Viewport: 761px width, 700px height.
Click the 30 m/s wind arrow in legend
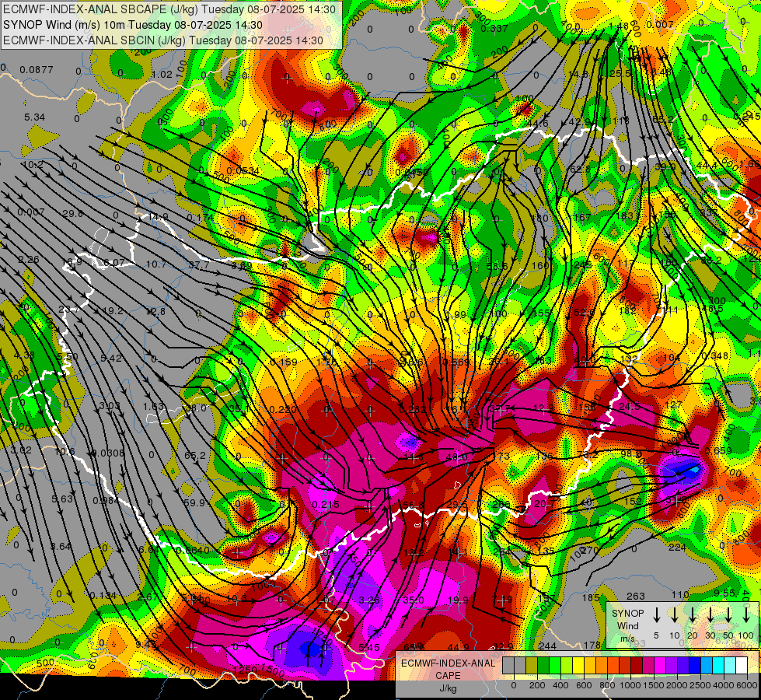pos(710,615)
